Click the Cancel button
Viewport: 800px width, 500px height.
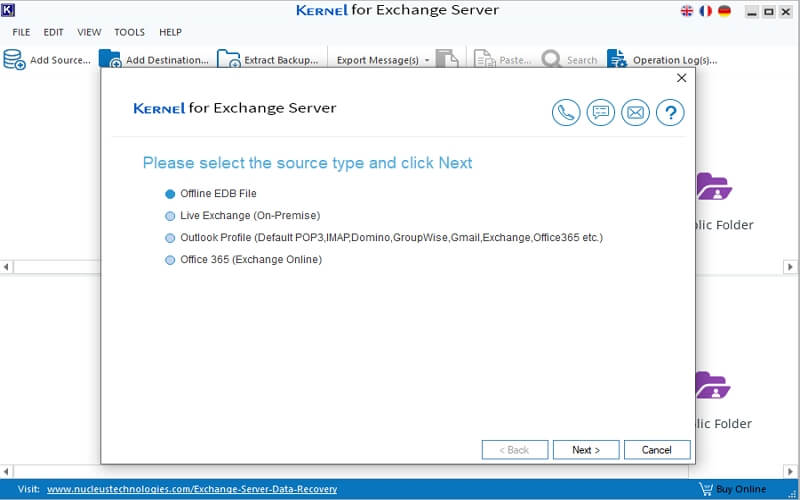coord(657,450)
